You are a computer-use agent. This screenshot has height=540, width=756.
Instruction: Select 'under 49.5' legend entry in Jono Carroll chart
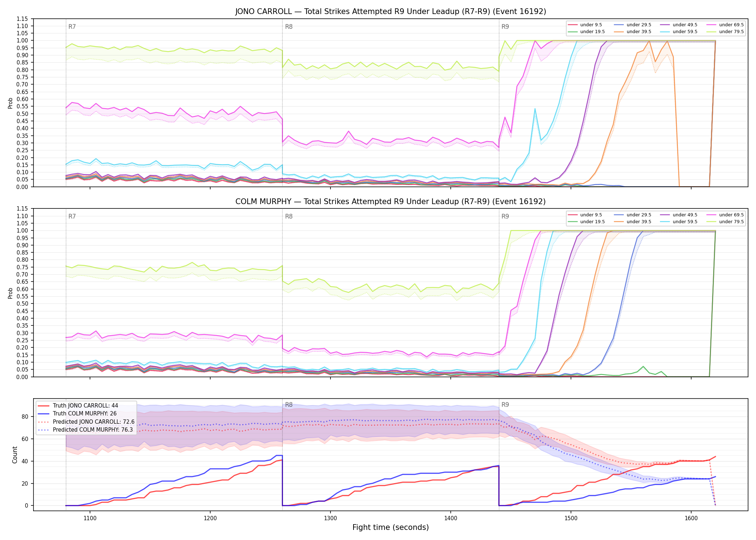[x=679, y=25]
